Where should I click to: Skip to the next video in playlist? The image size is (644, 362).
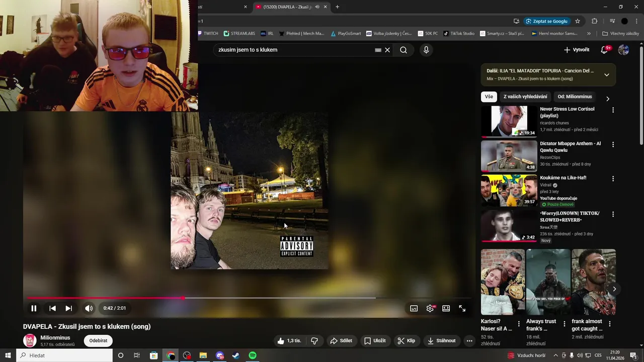pyautogui.click(x=69, y=308)
